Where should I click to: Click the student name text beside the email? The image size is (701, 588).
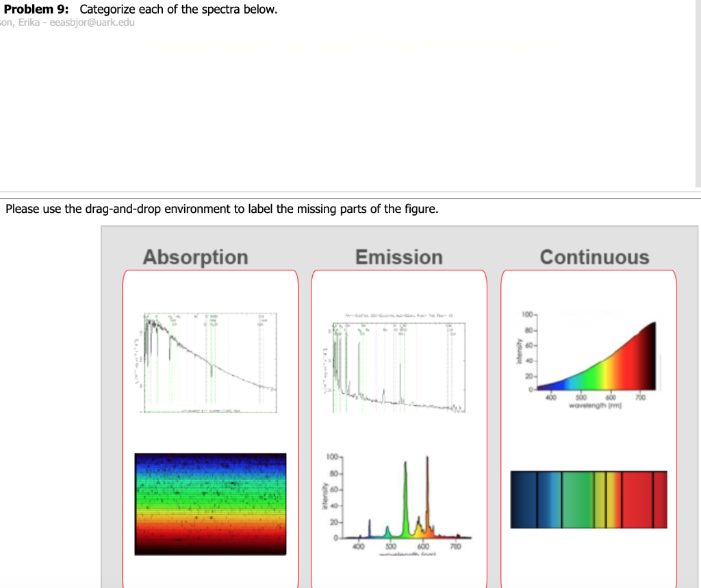pos(17,23)
